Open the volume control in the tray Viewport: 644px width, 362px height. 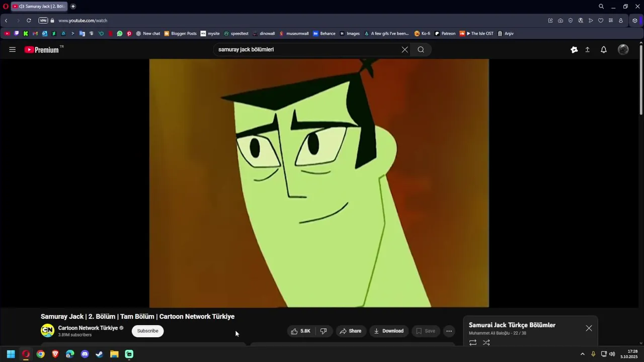pos(612,354)
